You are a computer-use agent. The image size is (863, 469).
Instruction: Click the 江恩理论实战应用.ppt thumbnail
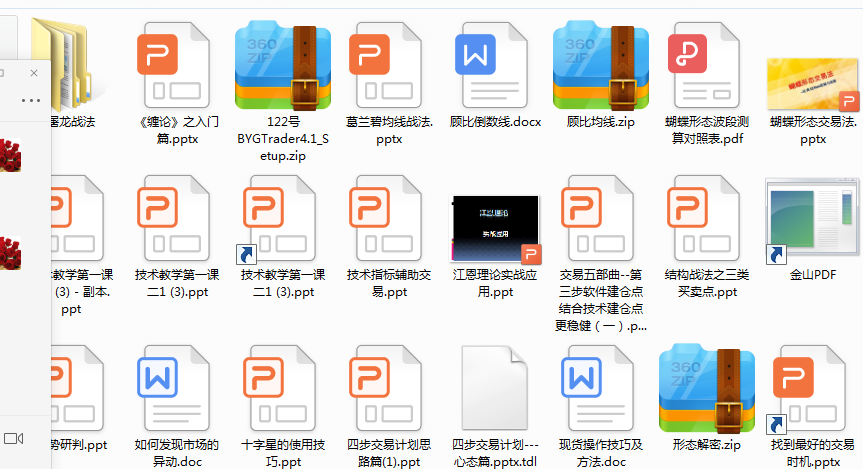[x=495, y=230]
